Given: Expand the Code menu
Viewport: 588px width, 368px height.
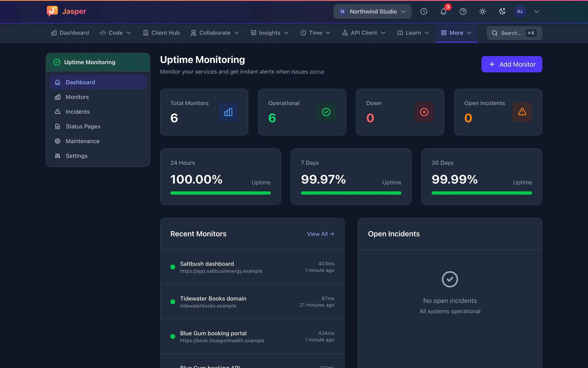Looking at the screenshot, I should click(115, 33).
